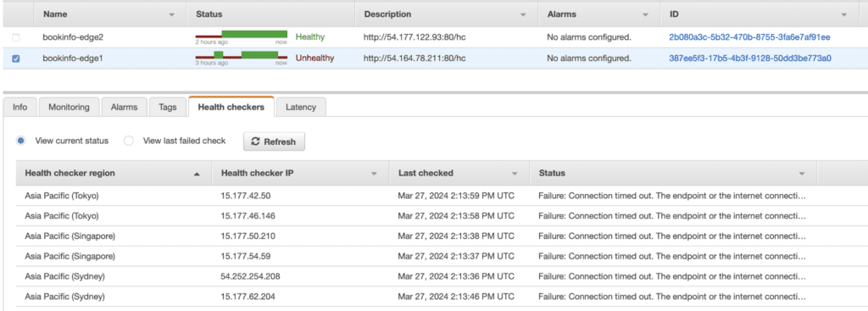Open the Description column dropdown arrow
This screenshot has height=311, width=868.
coord(523,14)
